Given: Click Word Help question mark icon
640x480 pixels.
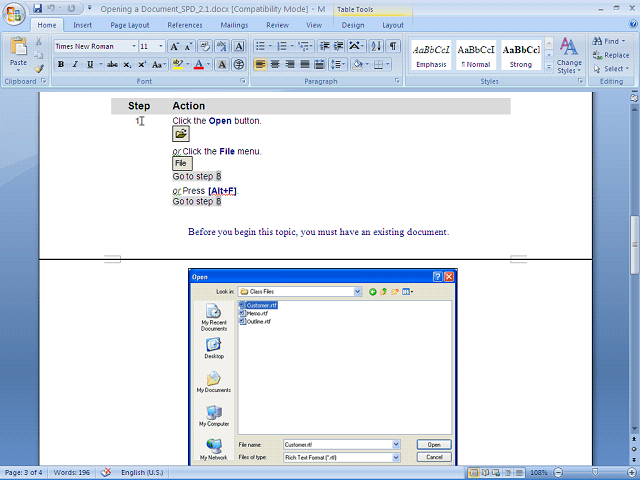Looking at the screenshot, I should (x=633, y=24).
